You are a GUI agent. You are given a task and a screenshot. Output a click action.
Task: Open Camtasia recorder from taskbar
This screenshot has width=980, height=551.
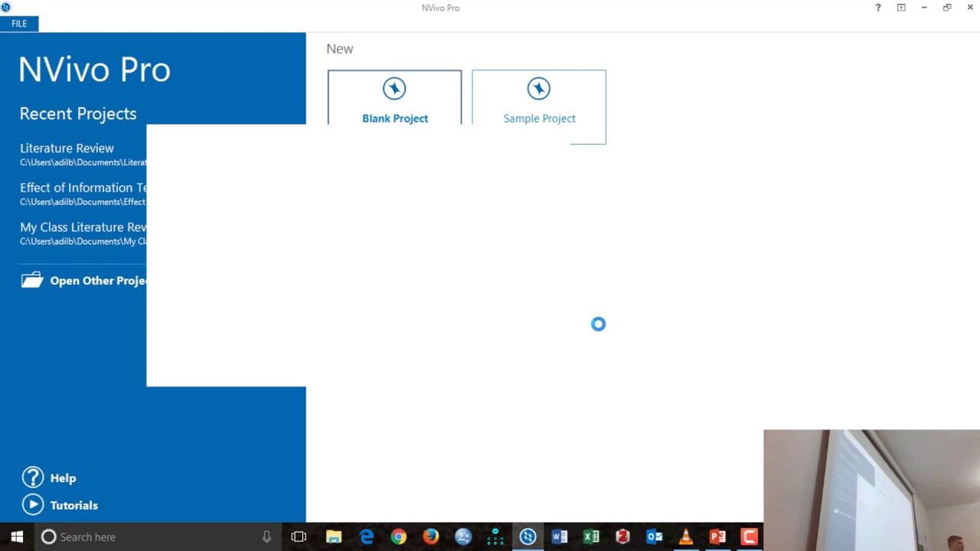pyautogui.click(x=749, y=536)
